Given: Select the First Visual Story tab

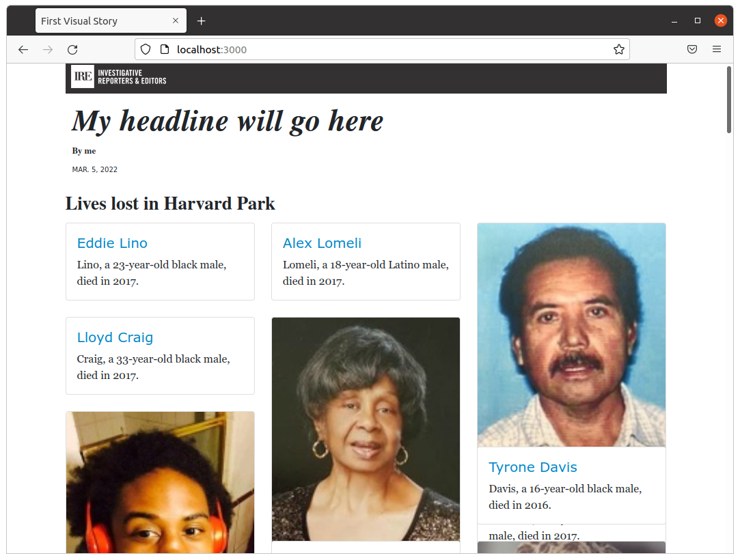Looking at the screenshot, I should (111, 20).
